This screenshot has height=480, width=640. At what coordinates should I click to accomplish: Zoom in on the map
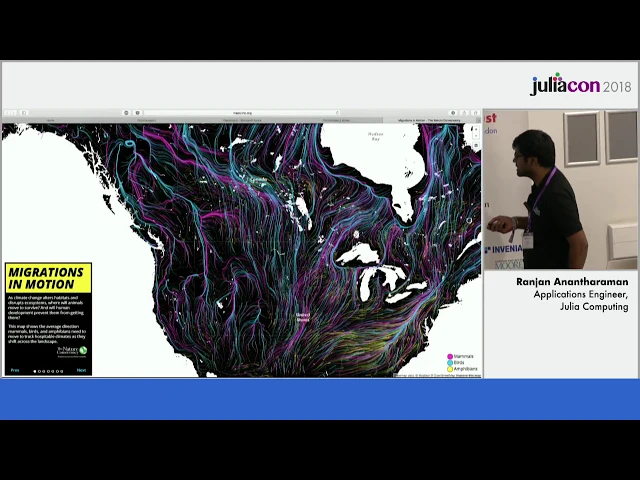pos(476,129)
